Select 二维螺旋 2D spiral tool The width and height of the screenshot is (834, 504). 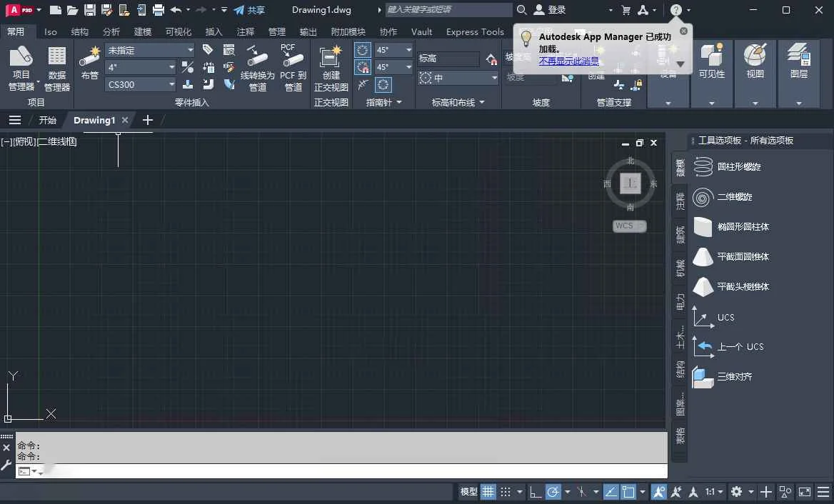[723, 197]
